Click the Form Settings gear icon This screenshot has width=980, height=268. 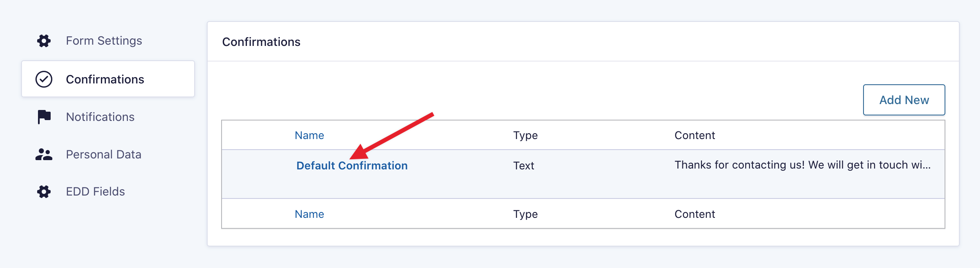click(x=44, y=41)
